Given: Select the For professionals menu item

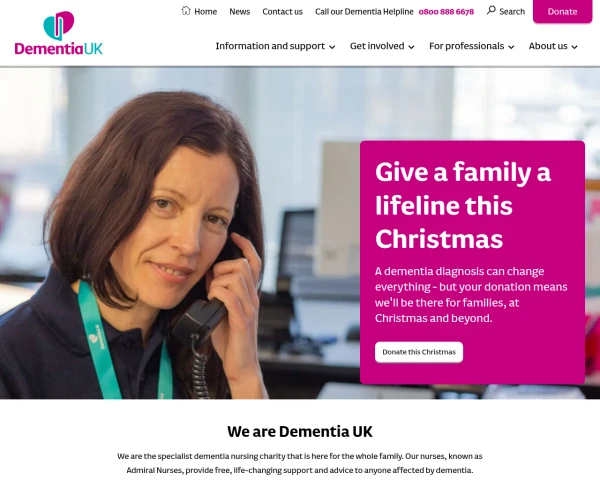Looking at the screenshot, I should click(x=466, y=46).
